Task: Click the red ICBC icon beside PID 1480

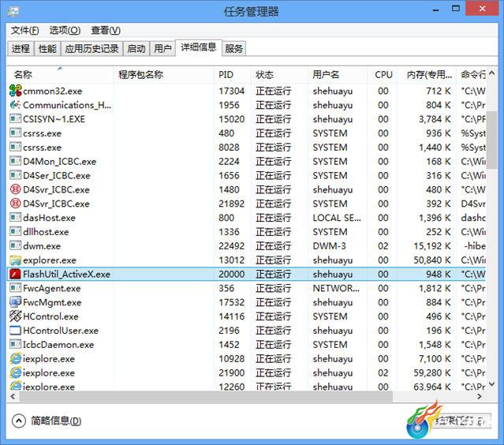Action: pos(15,189)
